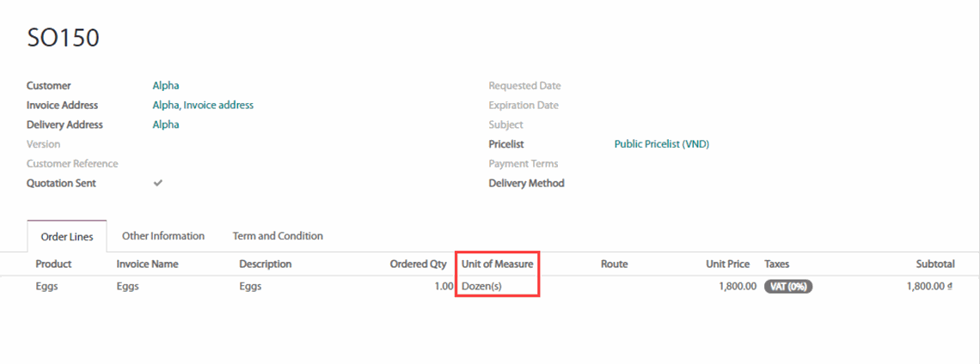This screenshot has height=364, width=980.
Task: Click the Taxes column header
Action: point(777,264)
